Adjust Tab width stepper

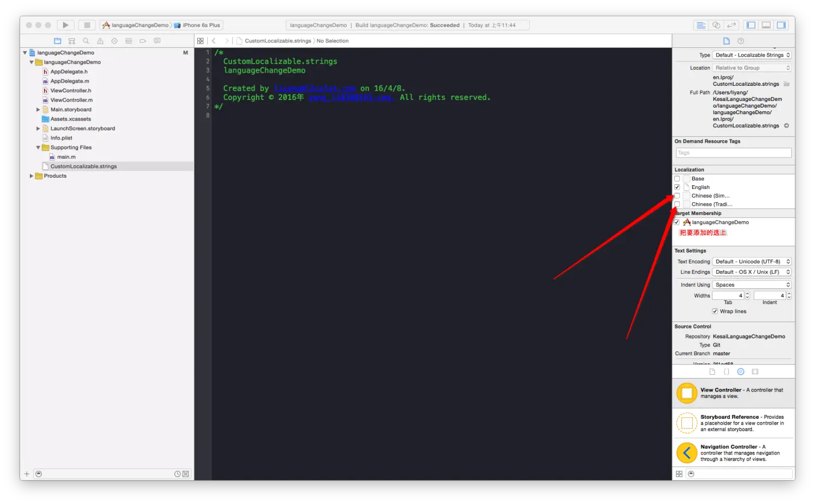coord(748,295)
